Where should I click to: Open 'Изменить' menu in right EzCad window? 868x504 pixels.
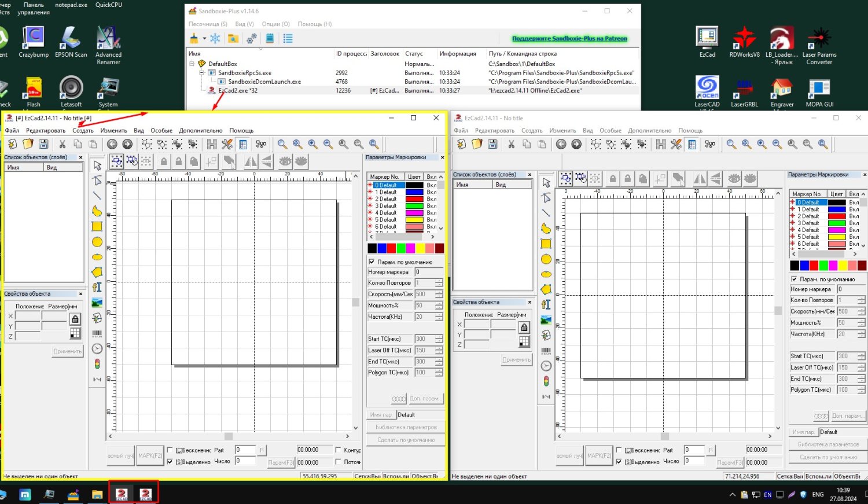click(x=562, y=131)
